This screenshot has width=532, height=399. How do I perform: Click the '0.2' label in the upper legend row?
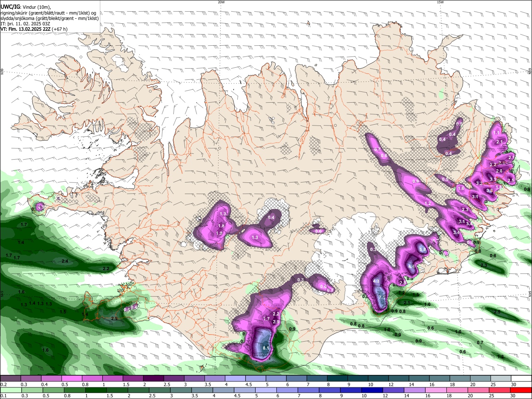point(4,384)
